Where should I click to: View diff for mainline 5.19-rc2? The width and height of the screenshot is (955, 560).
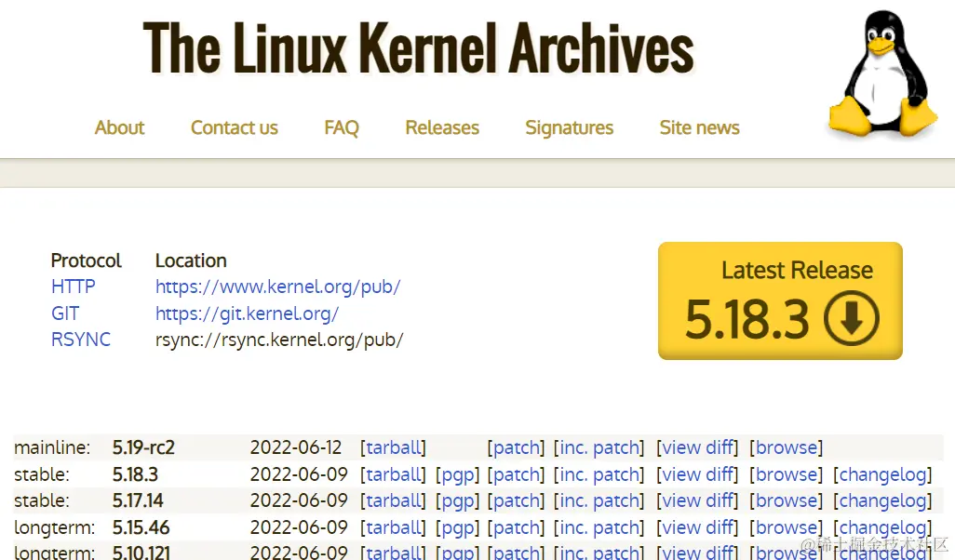[x=697, y=447]
